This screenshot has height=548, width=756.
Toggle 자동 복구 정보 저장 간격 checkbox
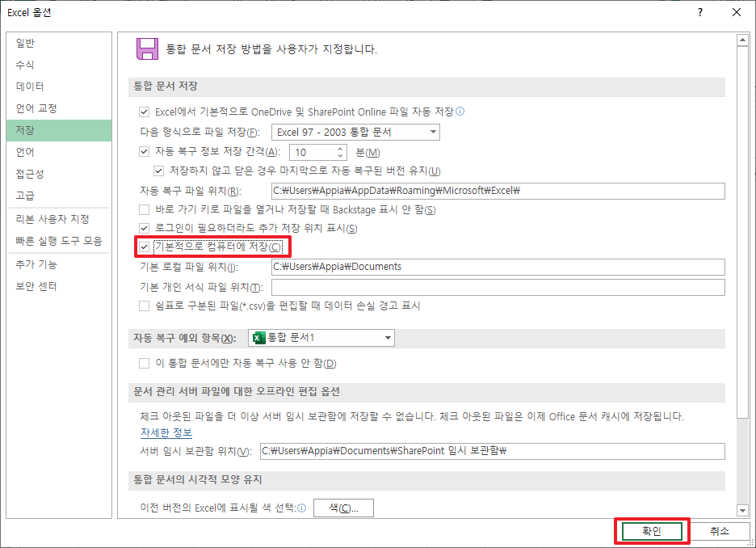[x=144, y=151]
